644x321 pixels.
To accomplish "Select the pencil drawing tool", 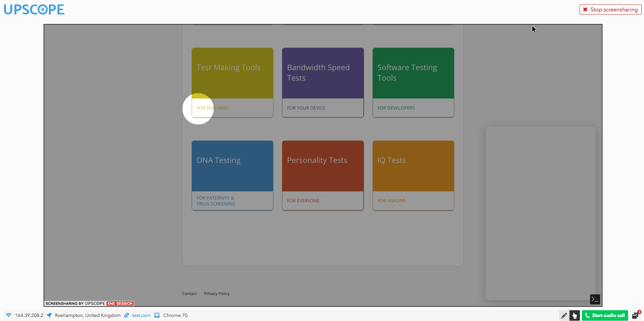I will click(x=564, y=316).
